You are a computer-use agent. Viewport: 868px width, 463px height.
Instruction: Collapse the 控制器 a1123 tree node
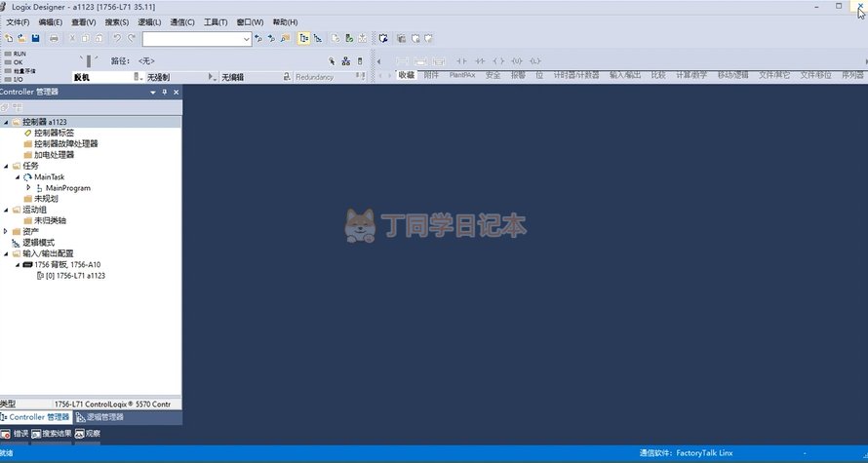pos(6,122)
